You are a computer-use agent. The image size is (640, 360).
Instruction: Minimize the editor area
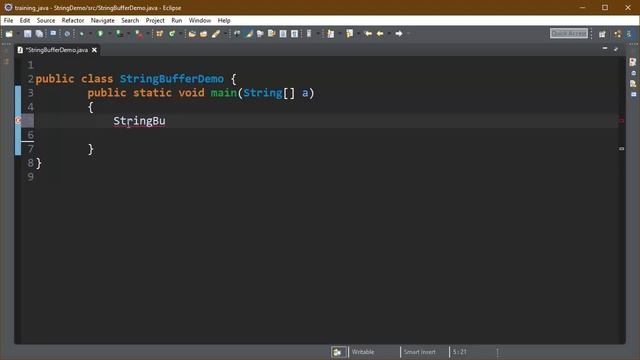point(605,49)
